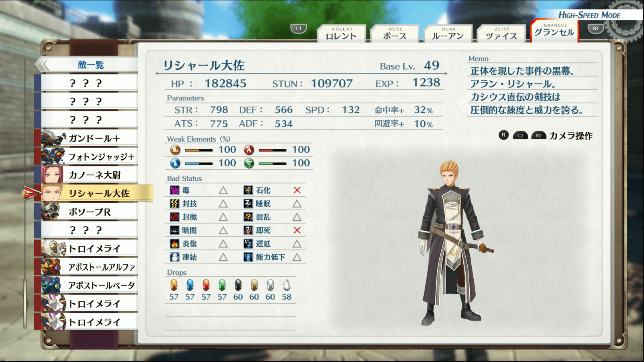The image size is (644, 362).
Task: Click the fire element weakness icon
Action: coord(249,150)
